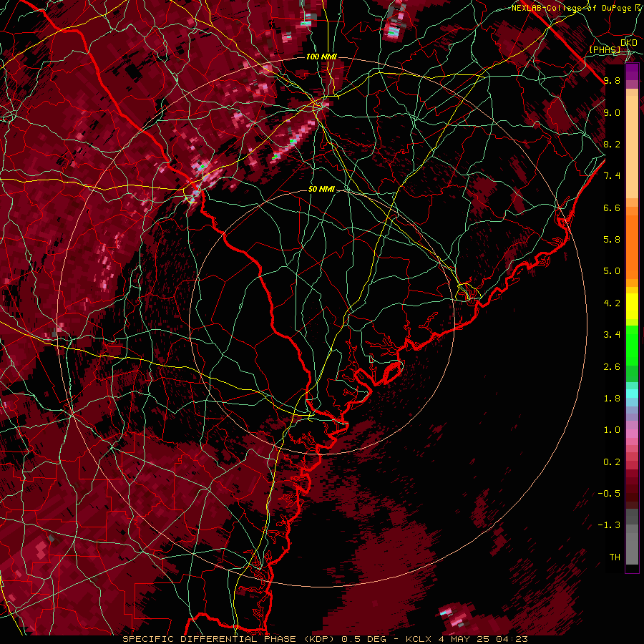This screenshot has height=644, width=644.
Task: Click the 4 MAY 25 04:23 timestamp
Action: point(483,639)
